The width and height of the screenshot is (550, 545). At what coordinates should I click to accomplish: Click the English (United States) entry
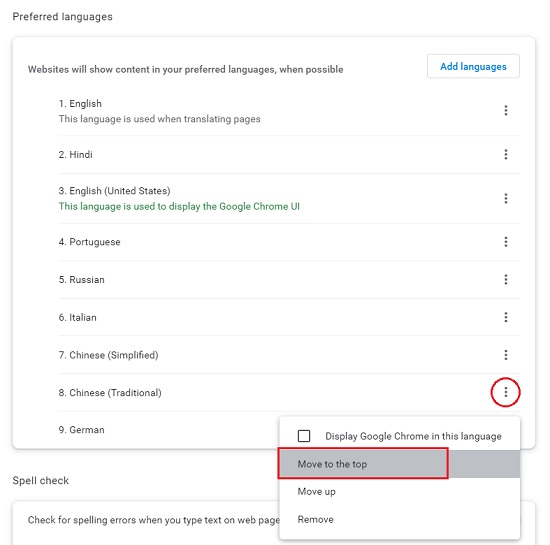point(114,191)
